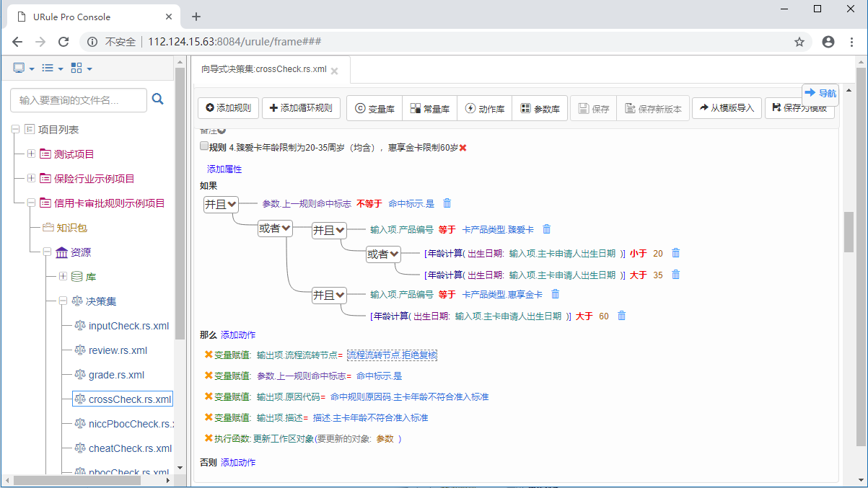The width and height of the screenshot is (868, 488).
Task: Remove action 输出项.流程流转节点 assignment
Action: (x=209, y=355)
